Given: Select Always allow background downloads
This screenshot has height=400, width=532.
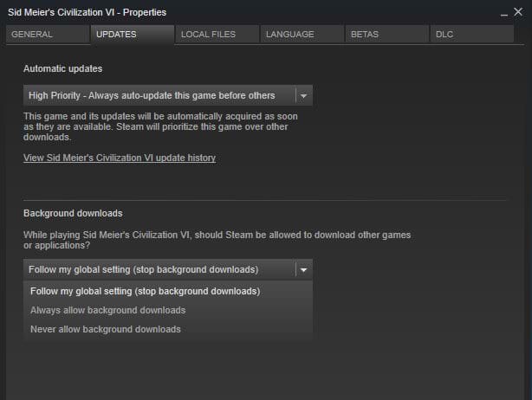Looking at the screenshot, I should pos(108,310).
